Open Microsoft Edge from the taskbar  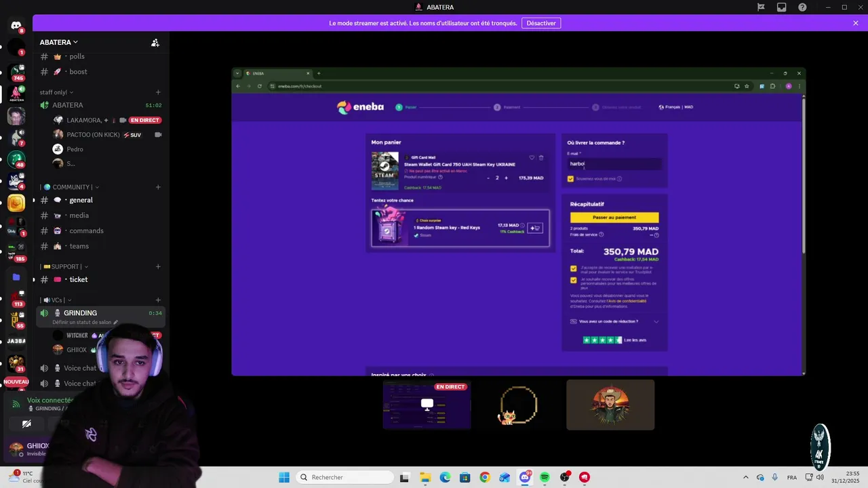(445, 477)
